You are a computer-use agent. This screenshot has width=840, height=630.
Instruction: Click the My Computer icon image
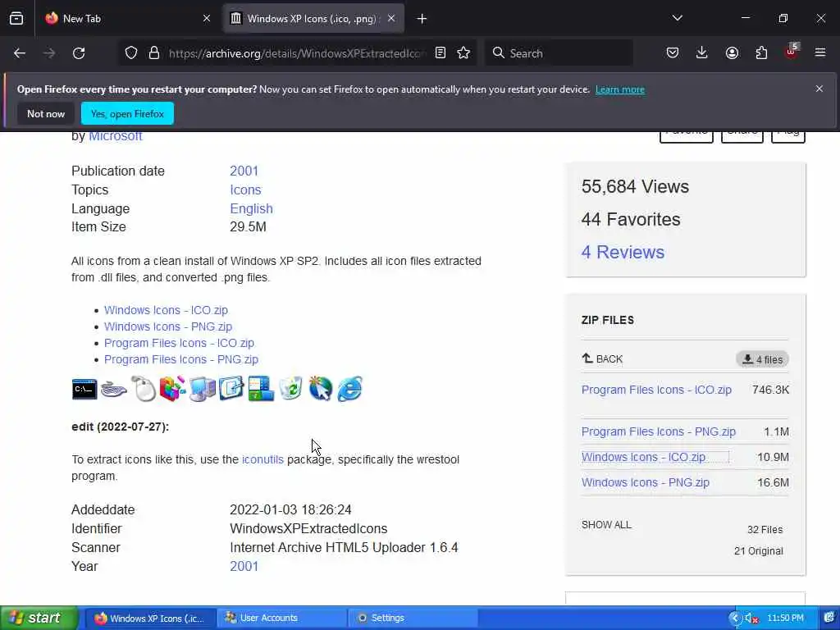[203, 389]
